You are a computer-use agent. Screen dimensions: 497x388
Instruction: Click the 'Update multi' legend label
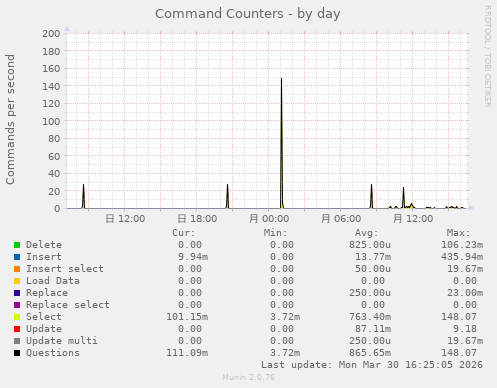62,341
